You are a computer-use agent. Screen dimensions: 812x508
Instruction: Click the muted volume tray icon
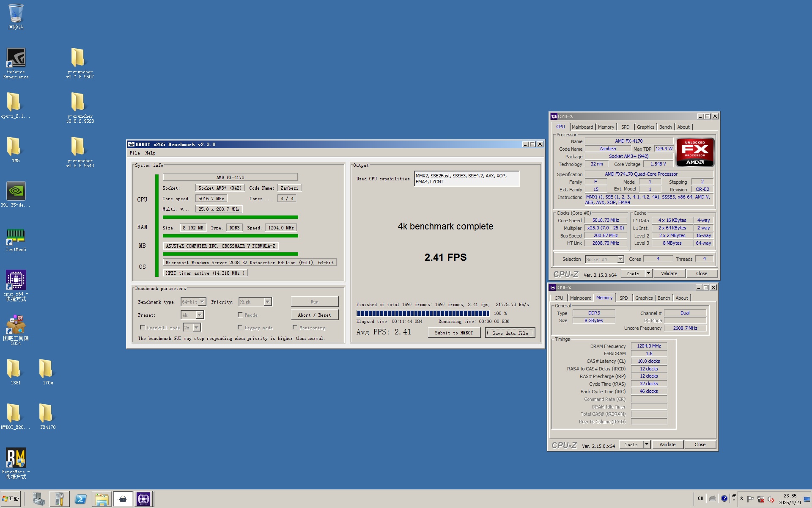click(771, 499)
